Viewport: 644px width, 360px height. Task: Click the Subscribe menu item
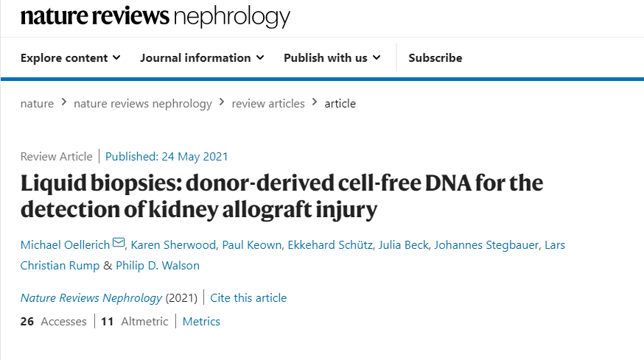click(x=435, y=58)
